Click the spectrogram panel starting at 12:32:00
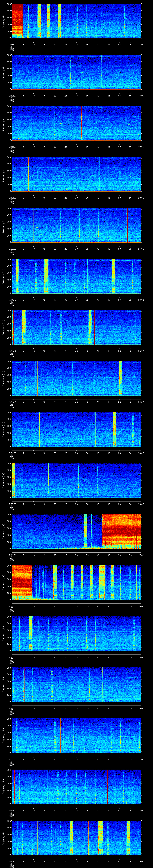The image size is (153, 868). tap(77, 838)
